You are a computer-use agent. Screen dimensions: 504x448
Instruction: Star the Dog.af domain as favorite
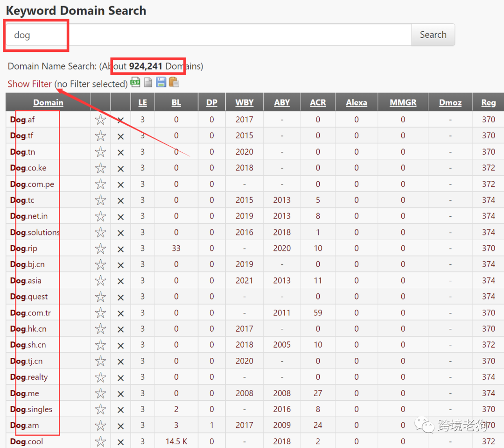point(100,120)
